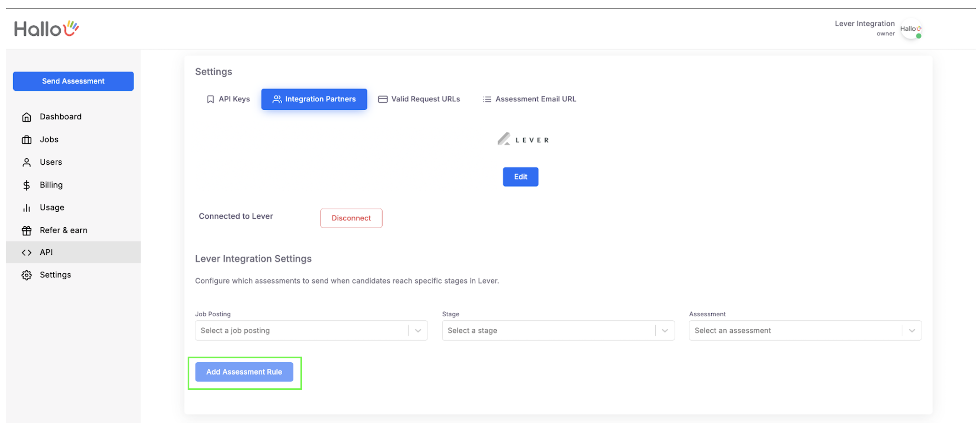980x423 pixels.
Task: Open Jobs in the sidebar
Action: pyautogui.click(x=73, y=139)
